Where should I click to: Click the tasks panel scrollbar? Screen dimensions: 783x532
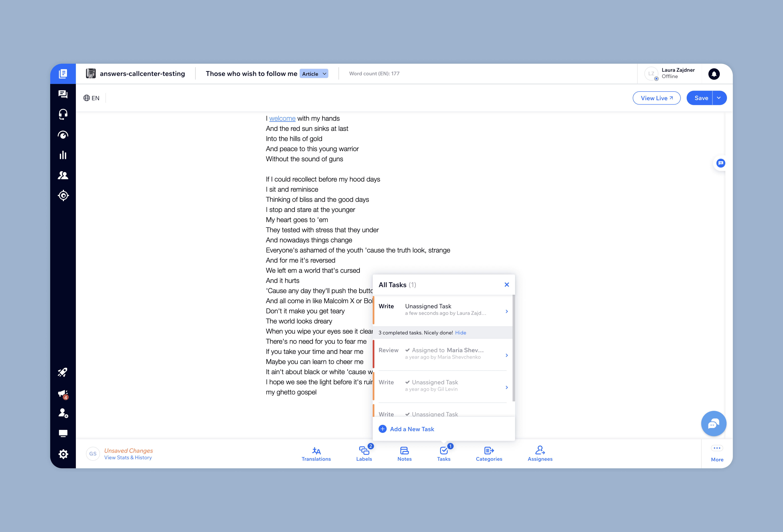513,348
